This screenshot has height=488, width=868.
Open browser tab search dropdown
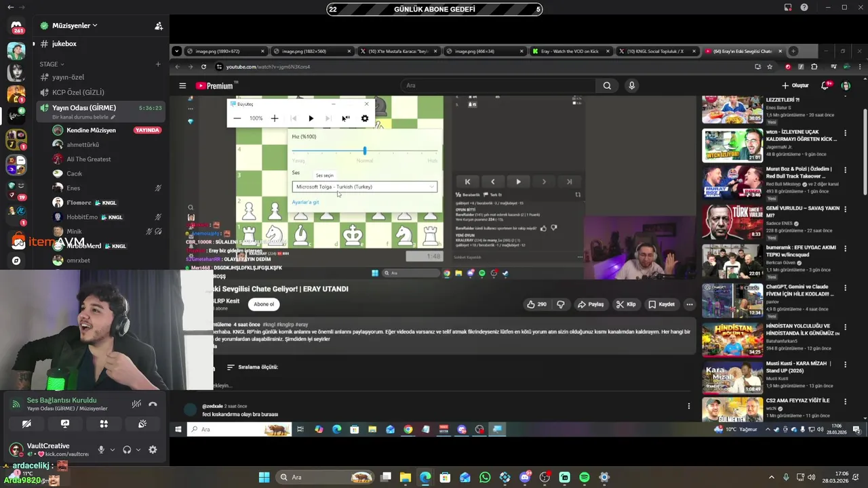176,51
